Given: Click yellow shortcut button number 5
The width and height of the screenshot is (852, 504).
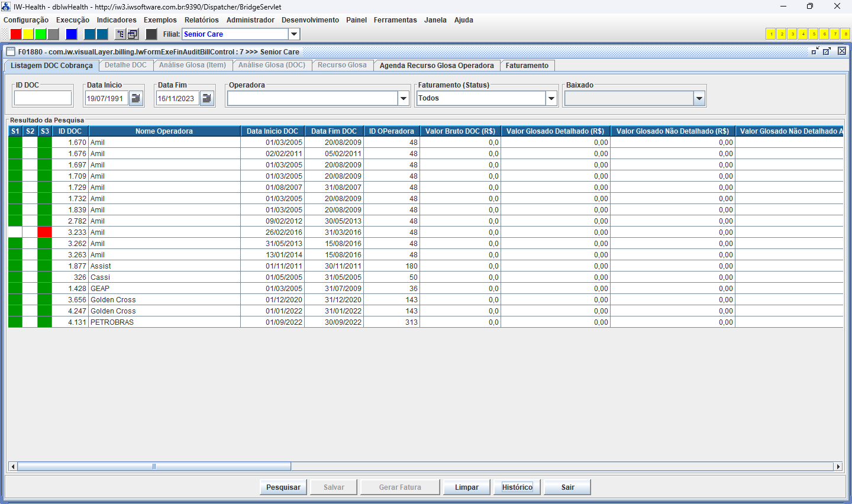Looking at the screenshot, I should pyautogui.click(x=814, y=34).
